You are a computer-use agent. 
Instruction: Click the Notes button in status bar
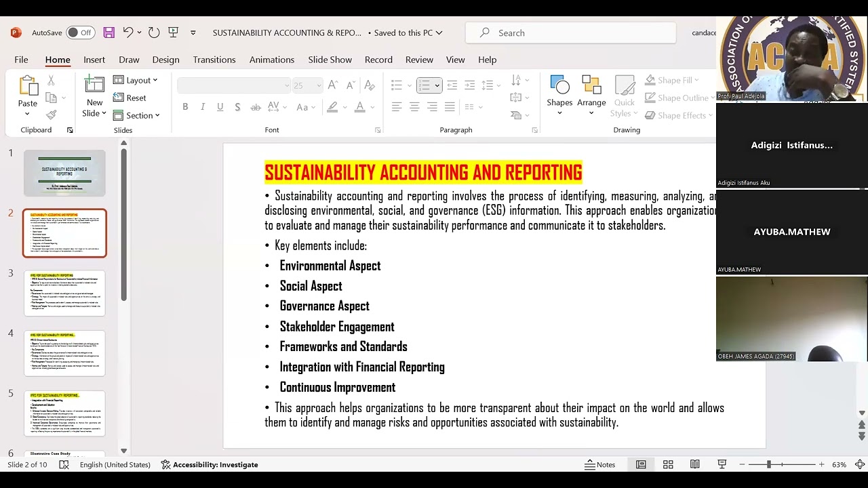600,464
